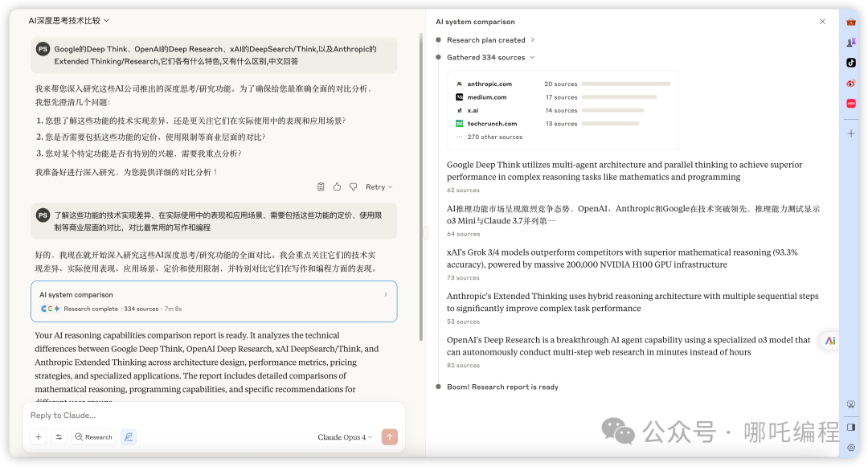Click the xAI's Grok 3/4 models finding text
868x467 pixels.
click(x=622, y=258)
